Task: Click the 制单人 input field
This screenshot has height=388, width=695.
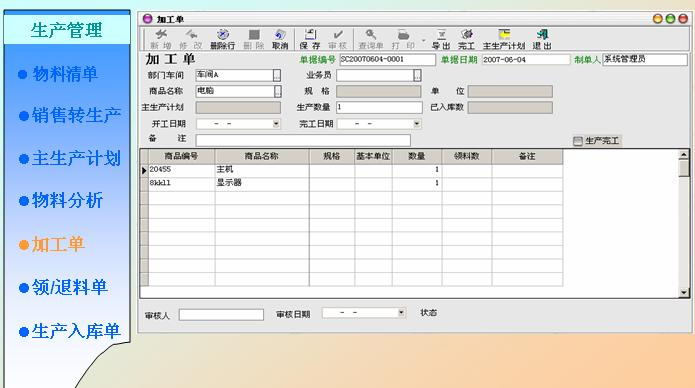Action: (x=645, y=59)
